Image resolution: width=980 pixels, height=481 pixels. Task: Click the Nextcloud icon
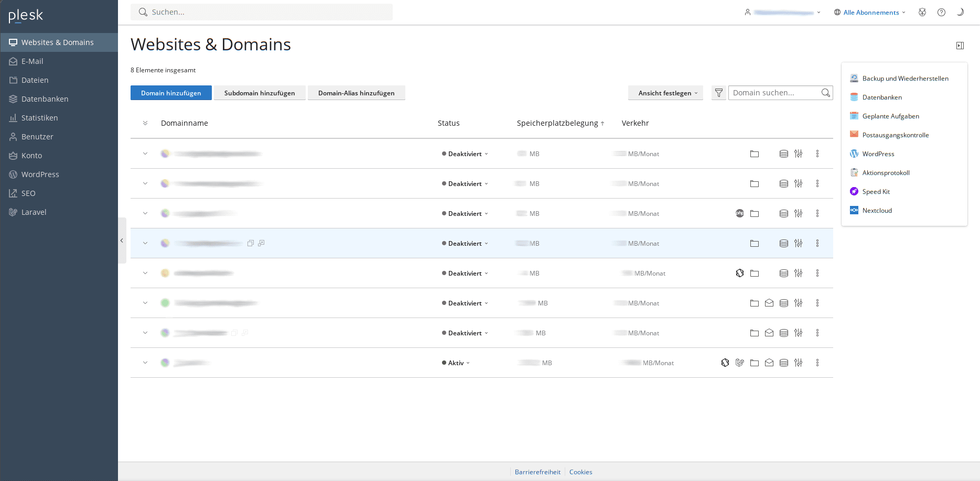(x=854, y=211)
